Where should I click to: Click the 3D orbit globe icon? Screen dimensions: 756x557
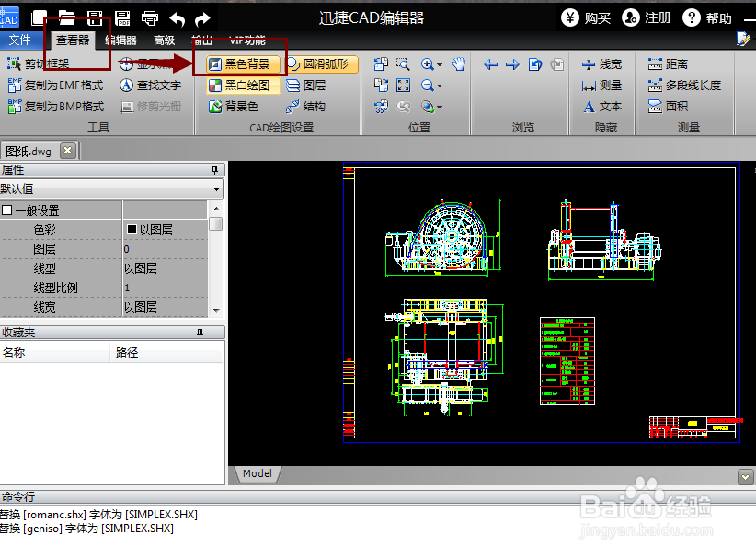pos(427,107)
